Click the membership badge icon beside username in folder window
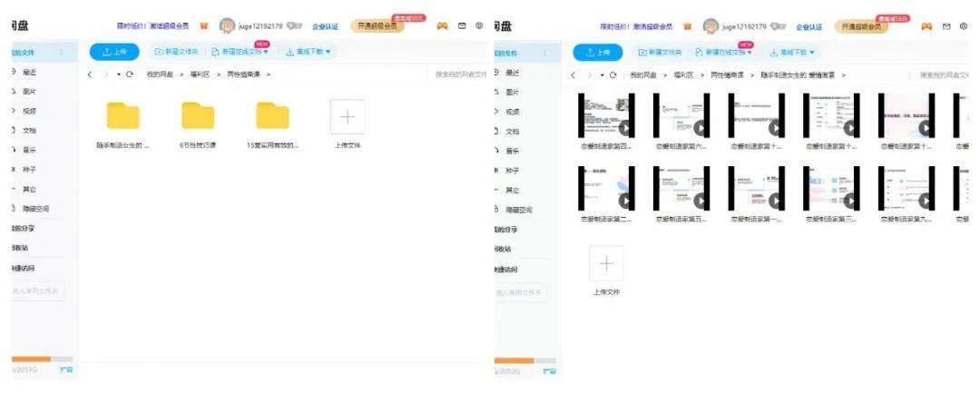The height and width of the screenshot is (393, 980). [294, 26]
